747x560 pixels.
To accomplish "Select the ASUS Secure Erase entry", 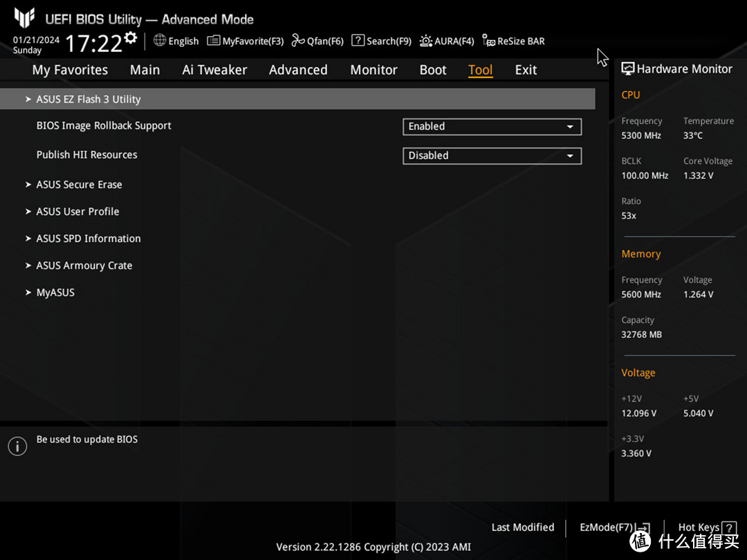I will pos(79,185).
